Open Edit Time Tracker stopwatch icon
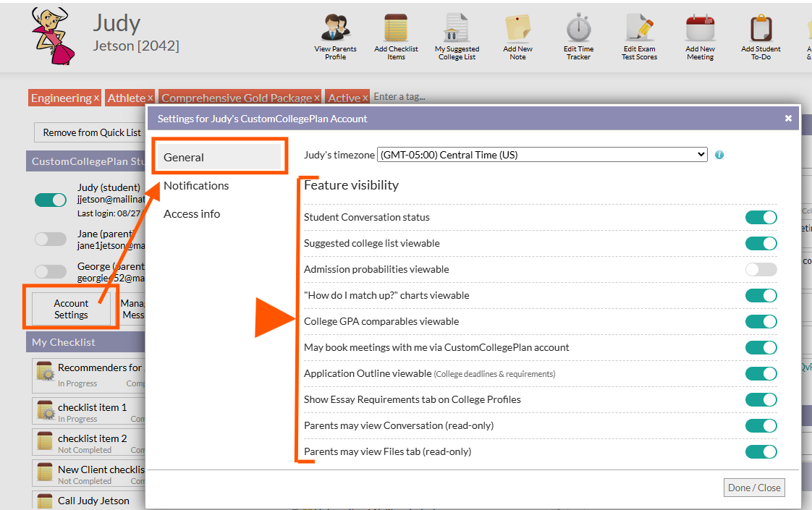812x510 pixels. point(578,28)
